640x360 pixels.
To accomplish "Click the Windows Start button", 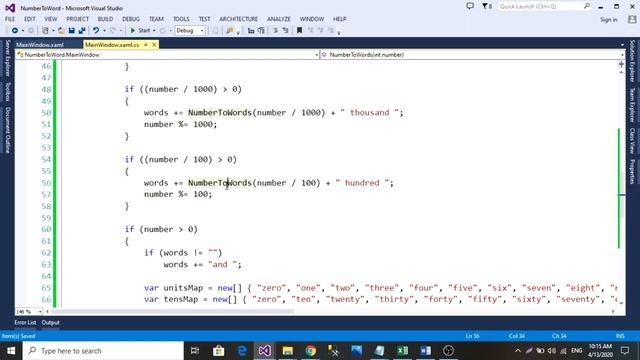I will coord(11,351).
